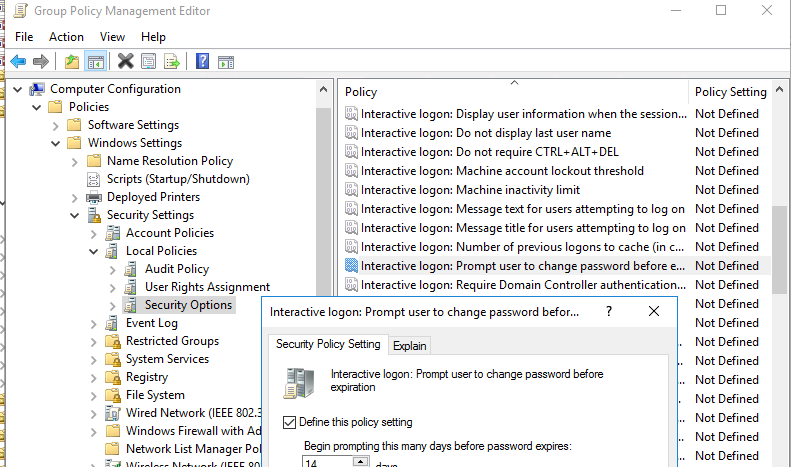Screen dimensions: 791x467
Task: Click the Restricted Groups folder icon
Action: [x=112, y=341]
